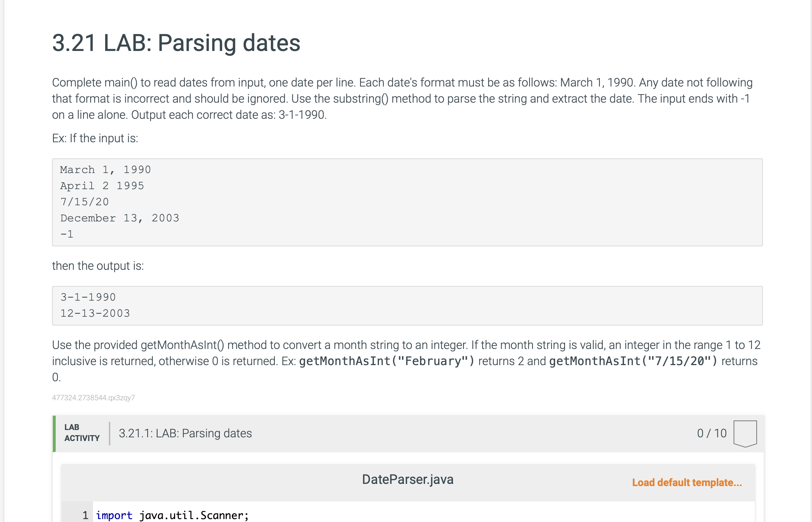
Task: Click the 0 / 10 score text
Action: pos(711,433)
